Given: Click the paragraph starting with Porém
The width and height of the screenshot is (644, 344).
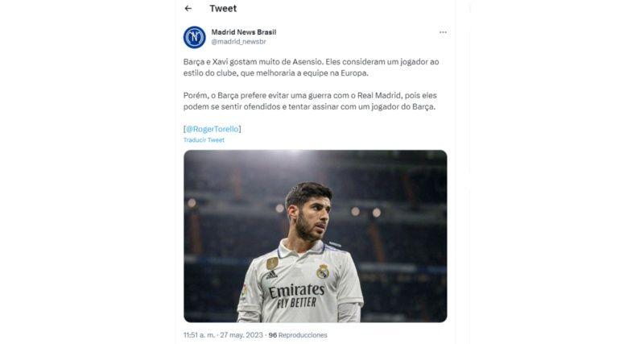Looking at the screenshot, I should (310, 101).
